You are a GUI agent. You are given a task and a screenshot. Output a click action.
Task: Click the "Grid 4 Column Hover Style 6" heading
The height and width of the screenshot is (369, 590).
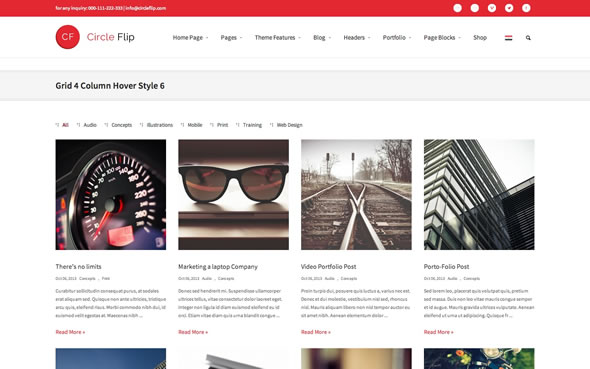tap(110, 85)
